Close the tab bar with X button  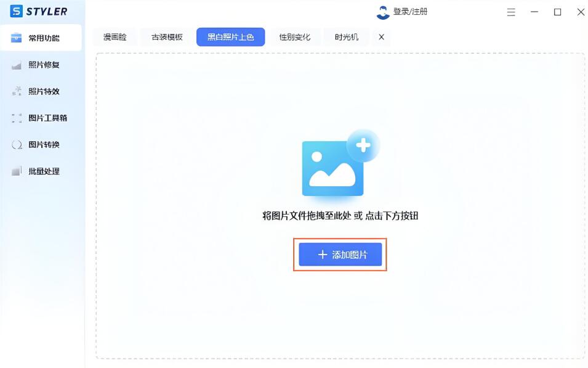click(x=381, y=37)
